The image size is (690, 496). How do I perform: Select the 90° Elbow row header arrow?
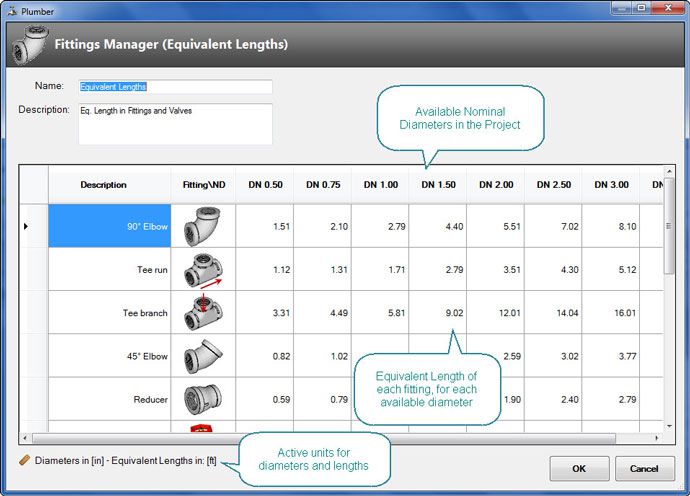coord(26,227)
